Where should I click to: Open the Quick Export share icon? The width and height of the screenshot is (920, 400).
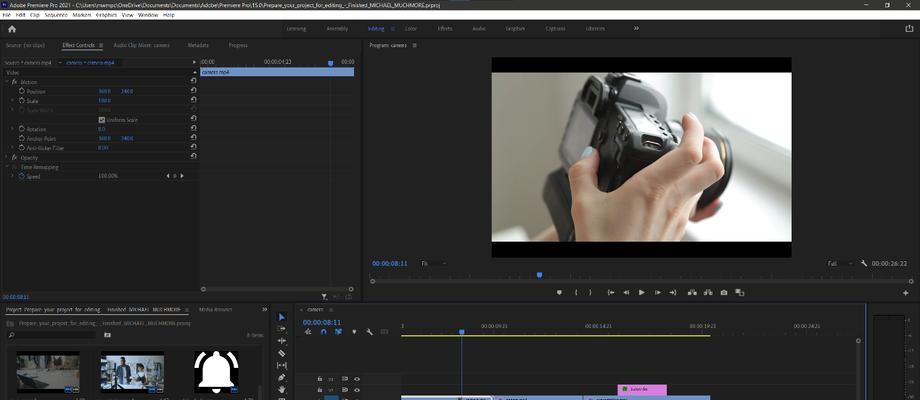tap(909, 28)
